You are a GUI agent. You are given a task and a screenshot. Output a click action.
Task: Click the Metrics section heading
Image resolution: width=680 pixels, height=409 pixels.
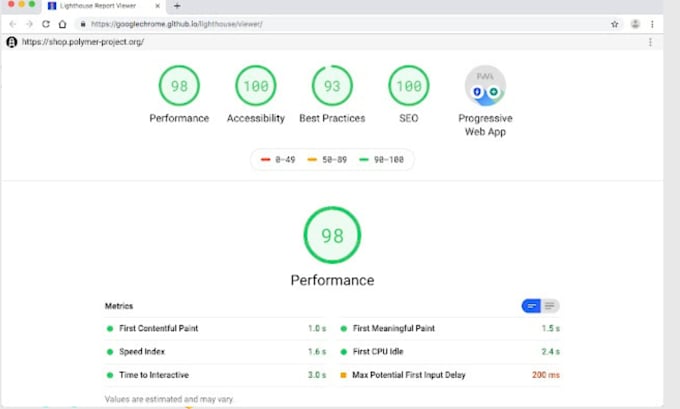[x=119, y=306]
